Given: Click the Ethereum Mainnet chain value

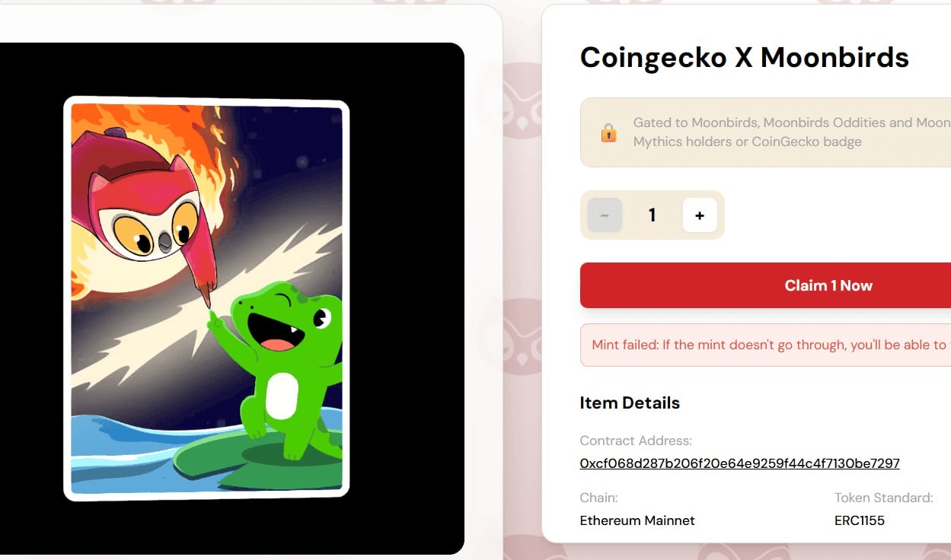Looking at the screenshot, I should (637, 520).
